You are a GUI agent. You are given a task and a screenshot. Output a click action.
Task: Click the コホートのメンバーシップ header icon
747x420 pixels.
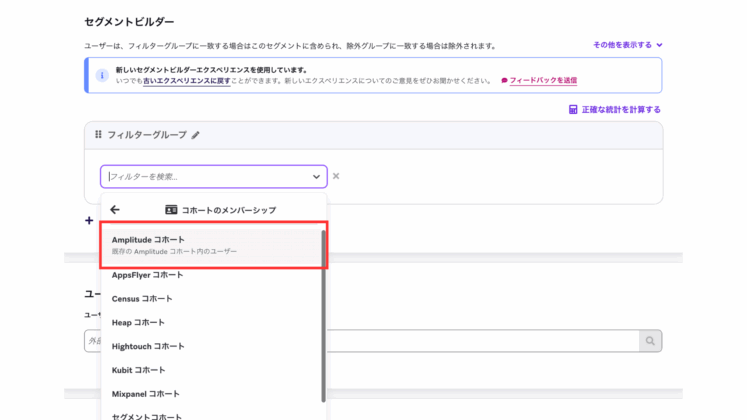coord(171,210)
